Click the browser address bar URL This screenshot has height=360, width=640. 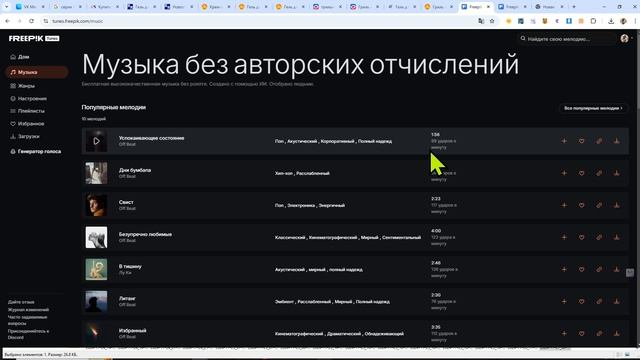(x=78, y=21)
